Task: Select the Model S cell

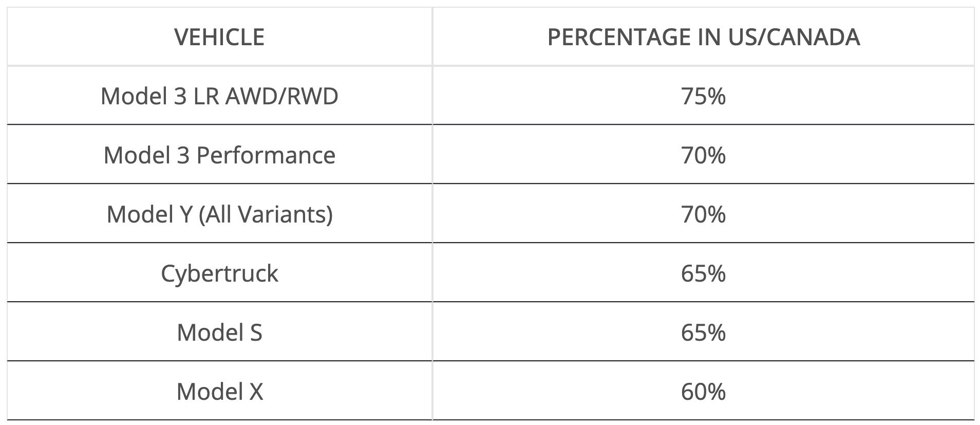Action: 219,332
